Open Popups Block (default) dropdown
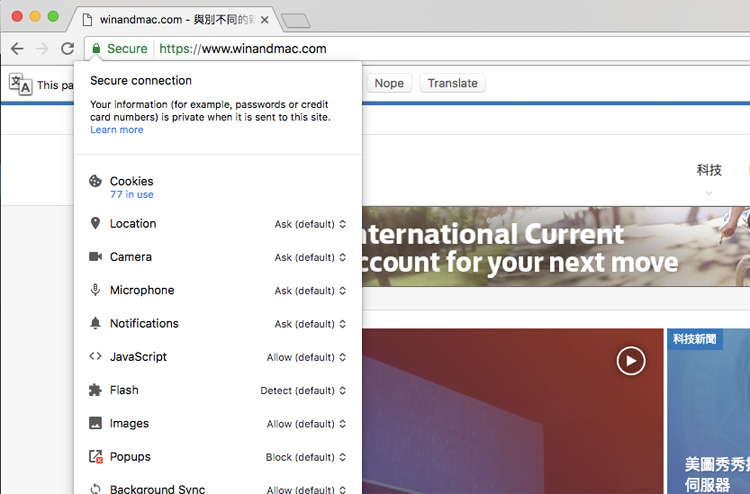This screenshot has width=750, height=494. tap(306, 457)
